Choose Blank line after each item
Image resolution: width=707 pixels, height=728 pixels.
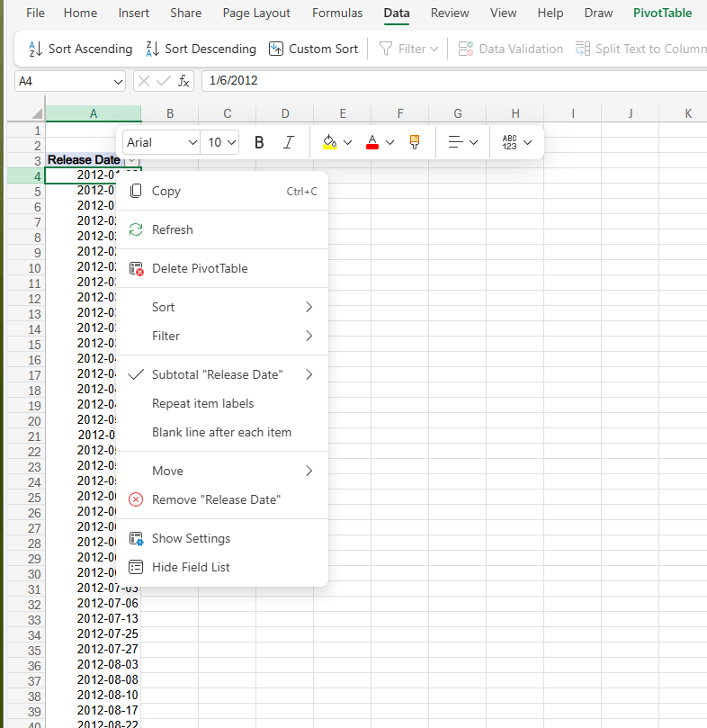click(221, 432)
